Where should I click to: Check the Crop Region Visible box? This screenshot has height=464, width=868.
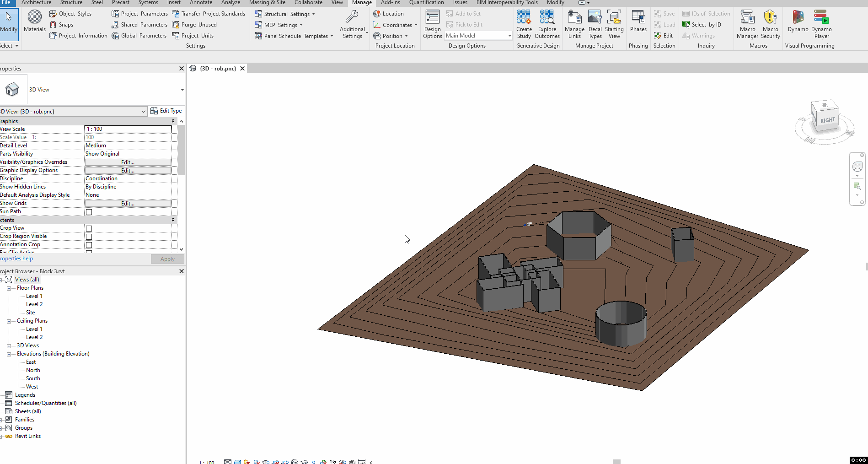point(89,237)
